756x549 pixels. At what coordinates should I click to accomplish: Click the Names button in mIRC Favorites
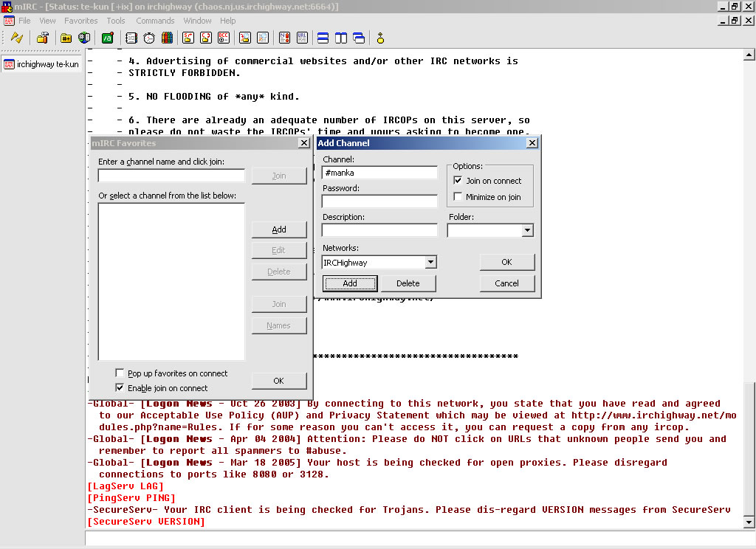[278, 325]
